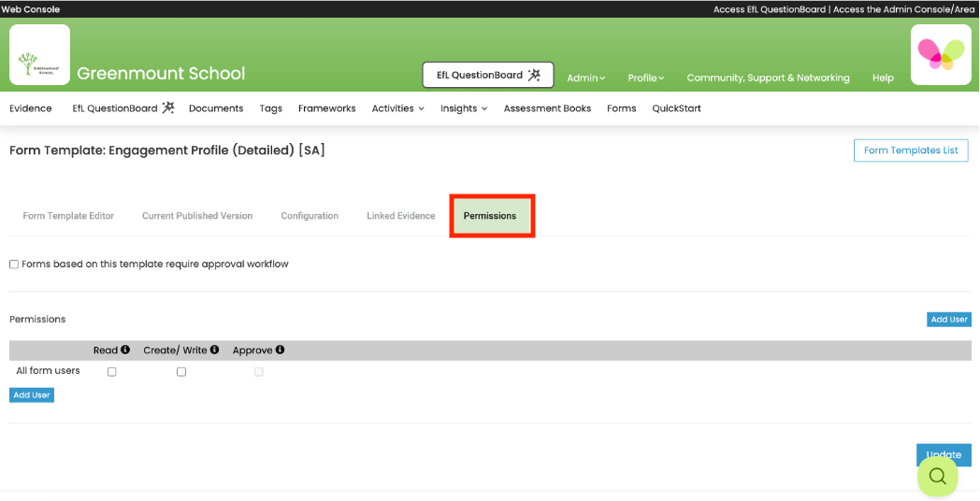Click the Greenmount School title text

[161, 73]
